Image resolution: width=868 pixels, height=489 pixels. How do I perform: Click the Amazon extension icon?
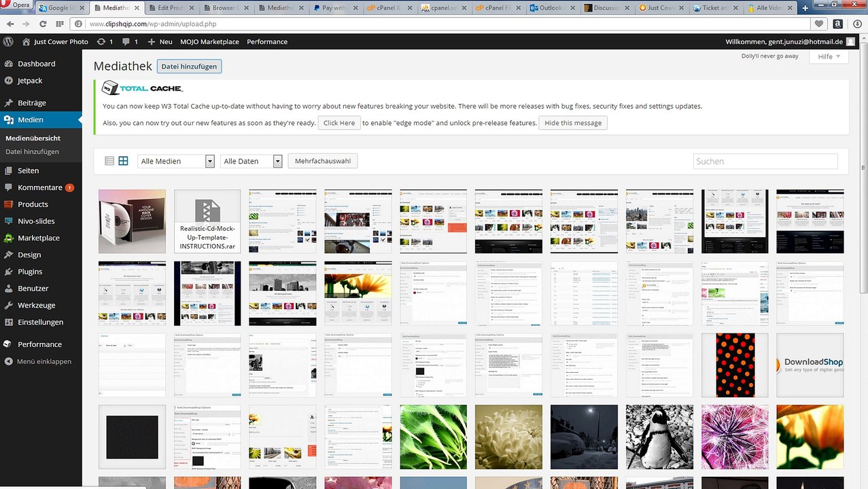coord(837,24)
